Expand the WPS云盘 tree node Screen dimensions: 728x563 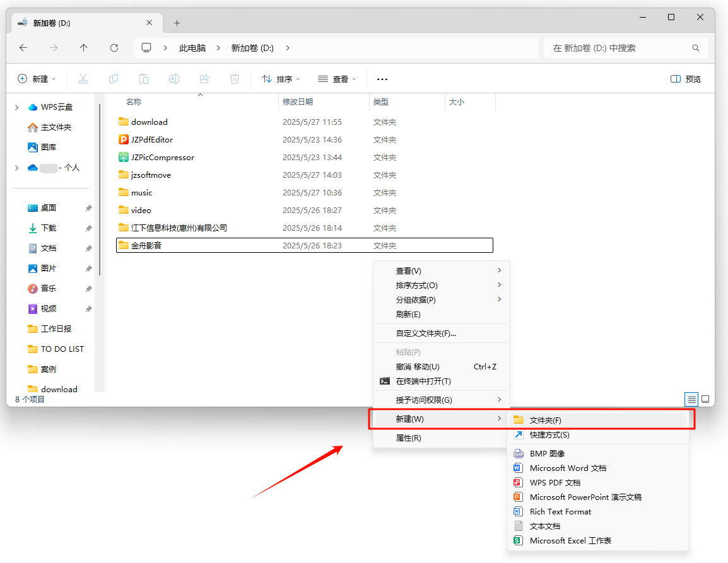click(x=16, y=107)
